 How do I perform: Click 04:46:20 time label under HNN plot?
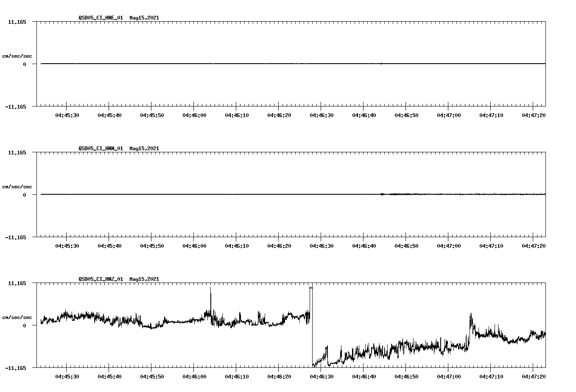pyautogui.click(x=279, y=246)
